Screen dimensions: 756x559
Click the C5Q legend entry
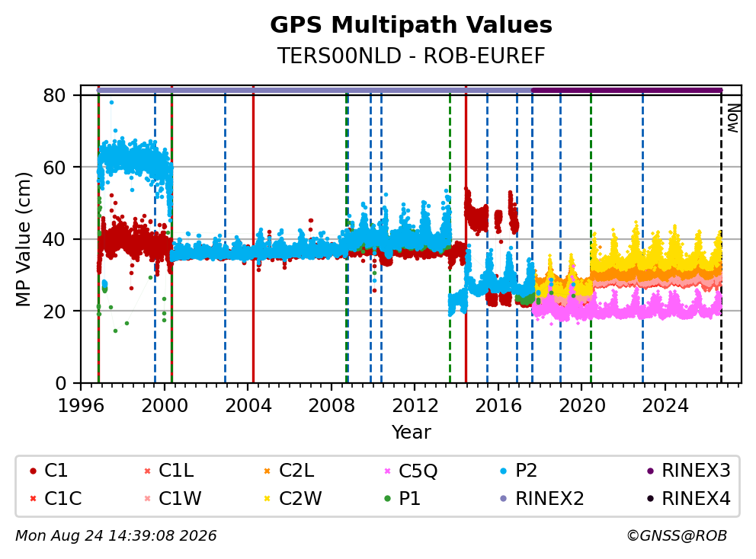(x=411, y=471)
